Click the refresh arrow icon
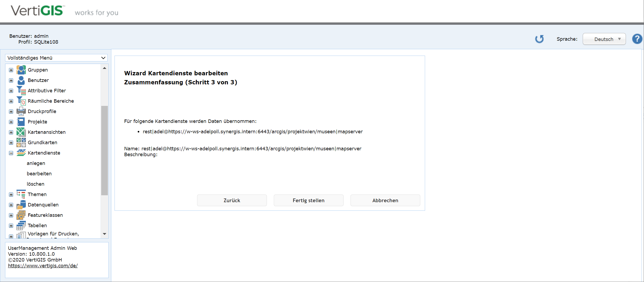The image size is (644, 282). tap(539, 39)
